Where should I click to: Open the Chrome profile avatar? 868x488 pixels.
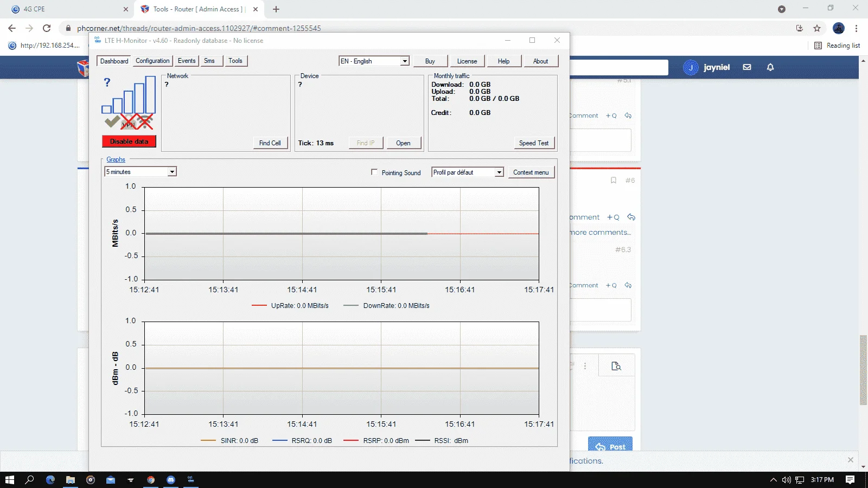click(x=839, y=28)
